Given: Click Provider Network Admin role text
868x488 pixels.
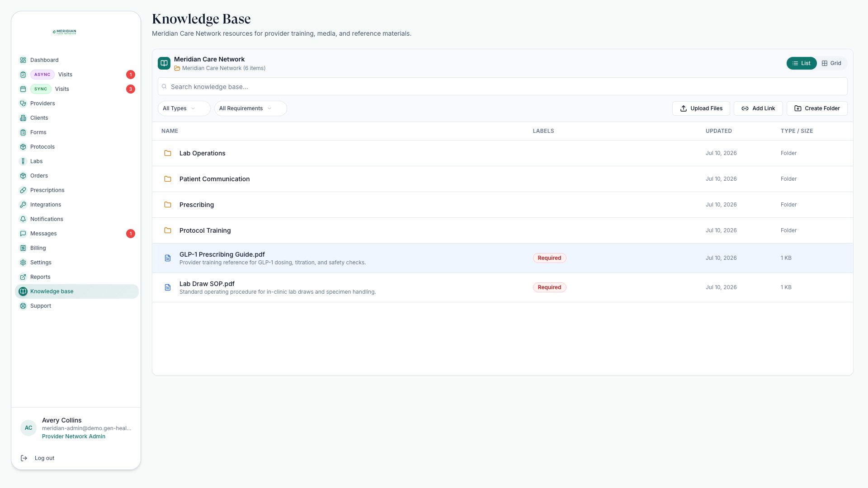Looking at the screenshot, I should pos(74,436).
